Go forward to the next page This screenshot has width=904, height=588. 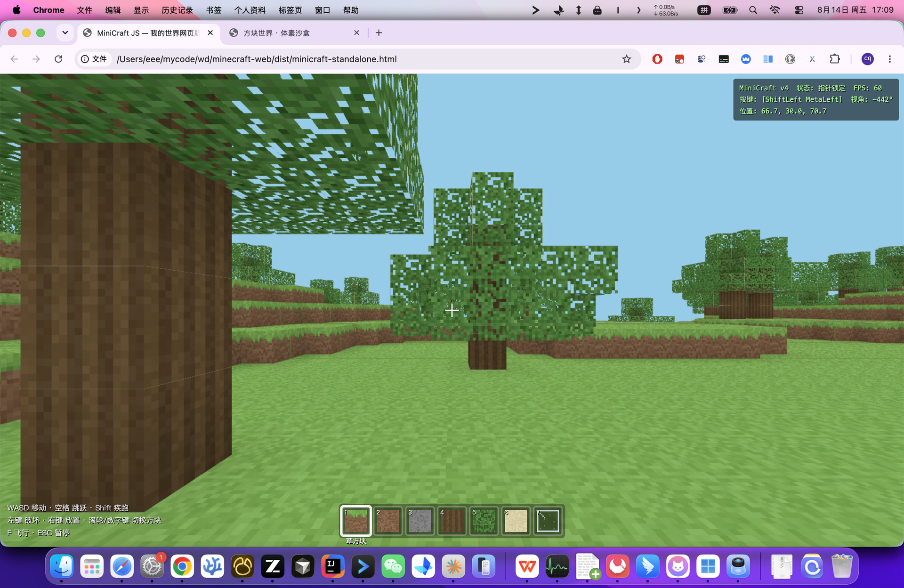[x=36, y=59]
